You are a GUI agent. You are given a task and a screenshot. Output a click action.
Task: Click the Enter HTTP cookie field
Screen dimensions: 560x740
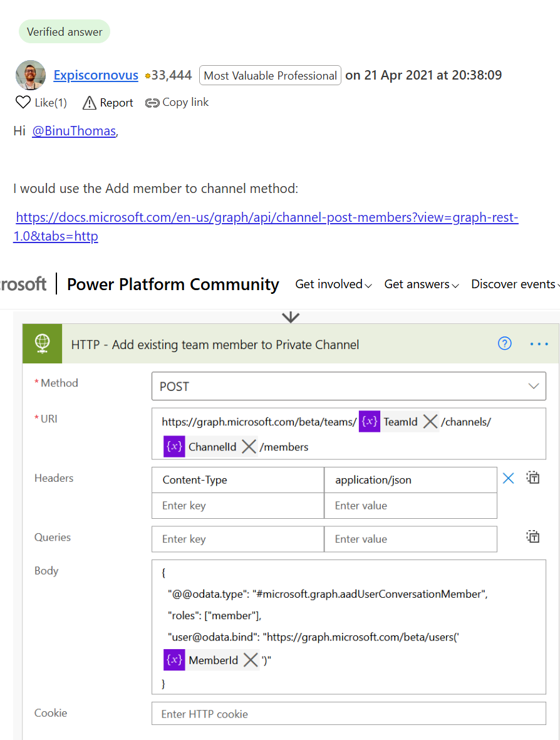[349, 714]
